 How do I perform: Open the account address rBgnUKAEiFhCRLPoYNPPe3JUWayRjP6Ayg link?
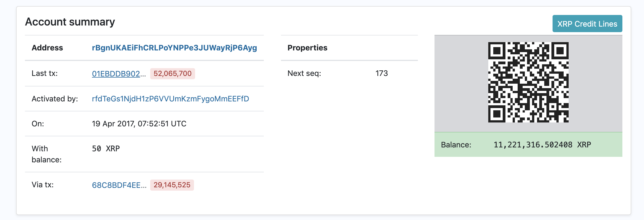pyautogui.click(x=174, y=48)
